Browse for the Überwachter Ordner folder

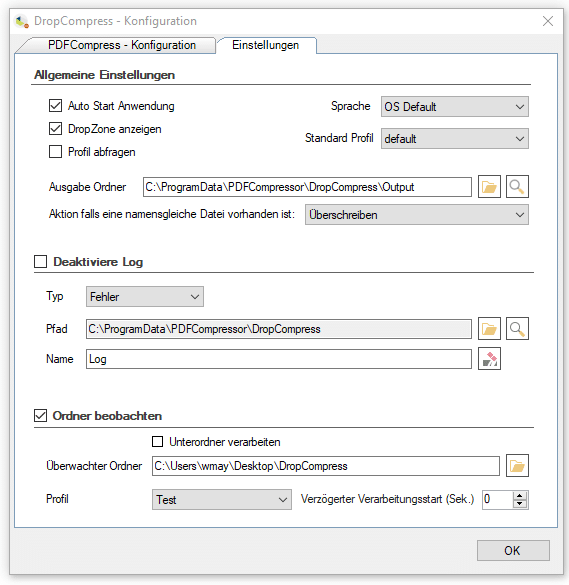517,466
